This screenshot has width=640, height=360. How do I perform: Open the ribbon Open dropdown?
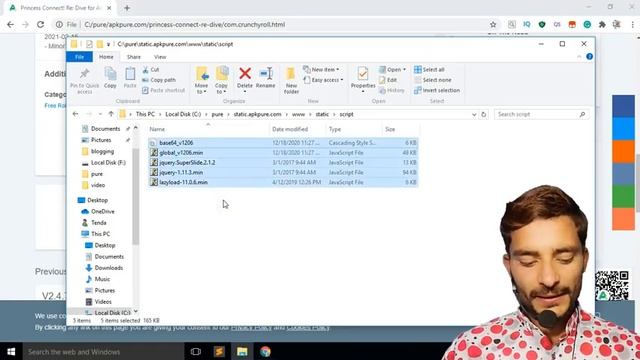[x=392, y=70]
